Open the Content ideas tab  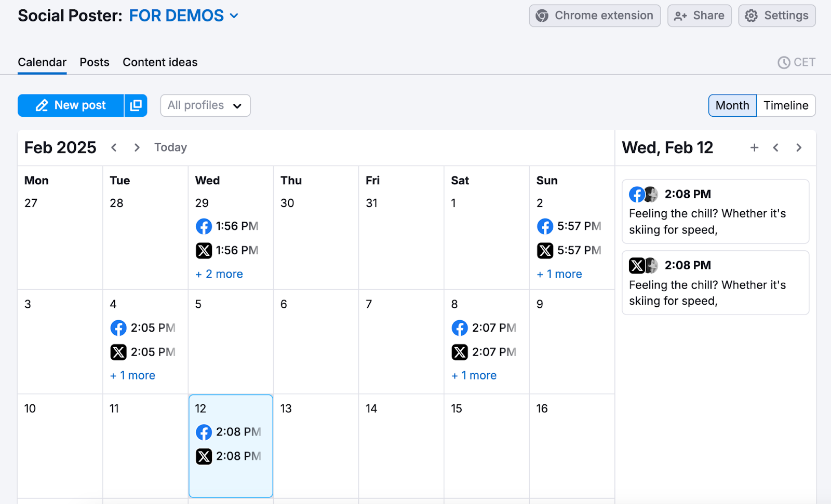159,62
